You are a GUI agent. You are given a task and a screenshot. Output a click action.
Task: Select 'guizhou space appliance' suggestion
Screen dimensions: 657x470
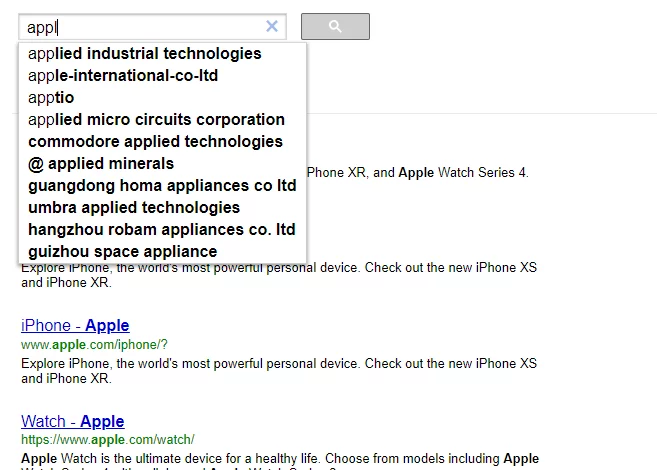(122, 252)
